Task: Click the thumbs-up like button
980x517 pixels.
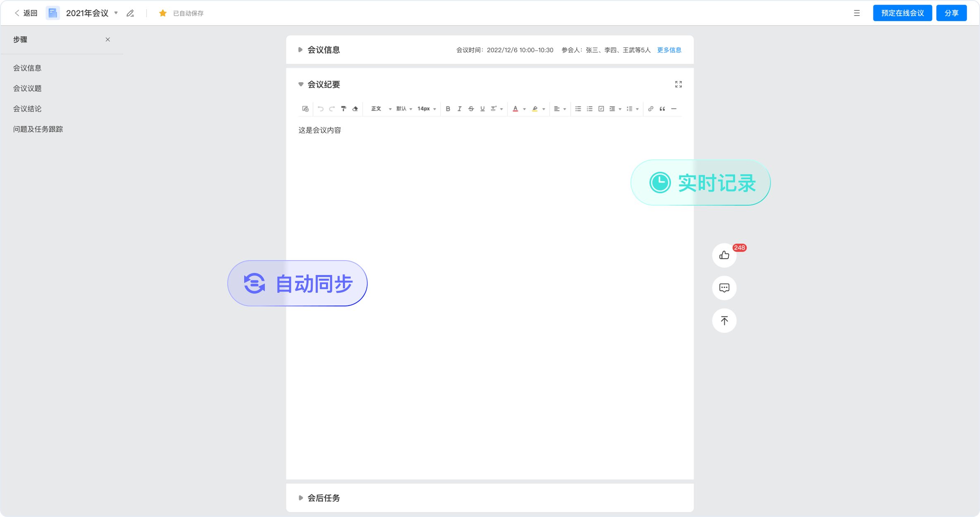Action: (724, 255)
